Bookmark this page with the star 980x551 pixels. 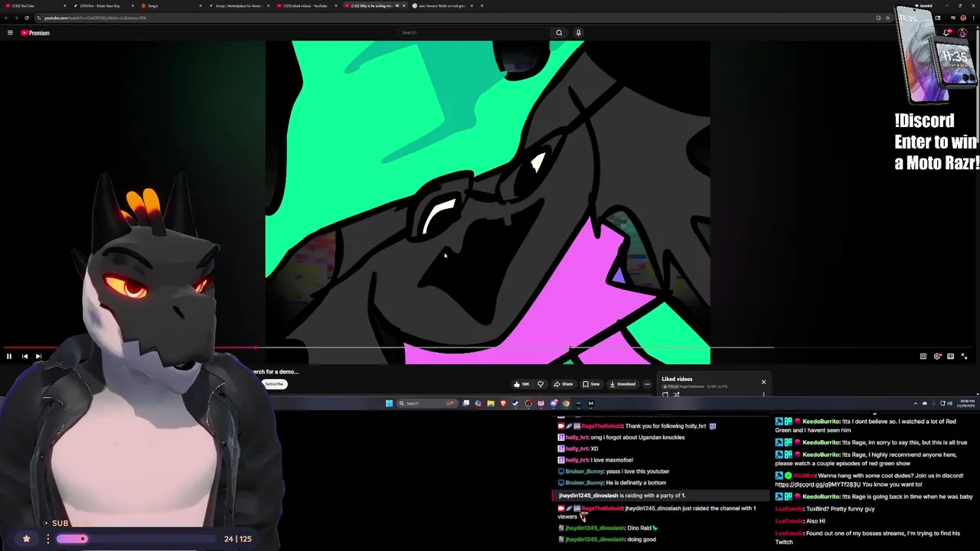pos(887,18)
